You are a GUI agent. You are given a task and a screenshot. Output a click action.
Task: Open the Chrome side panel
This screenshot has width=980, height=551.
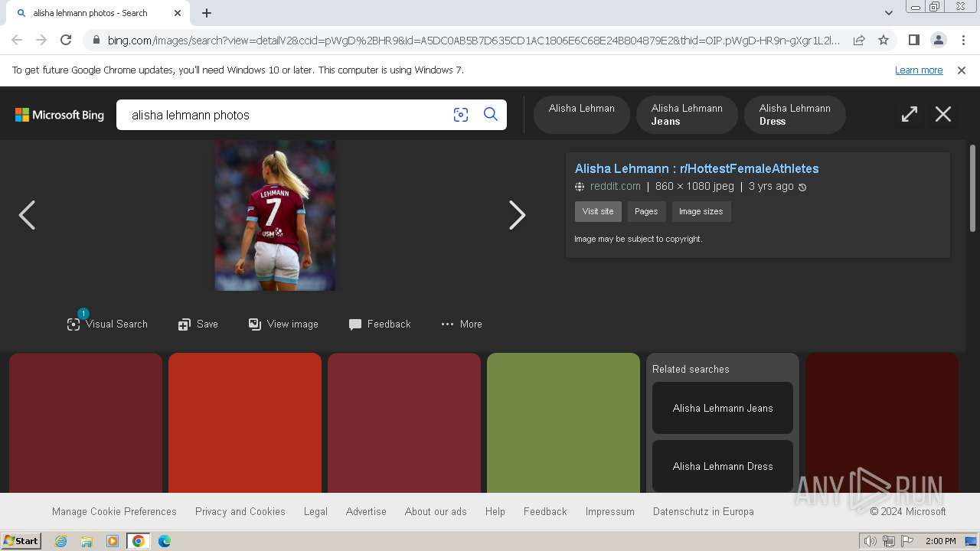(913, 40)
